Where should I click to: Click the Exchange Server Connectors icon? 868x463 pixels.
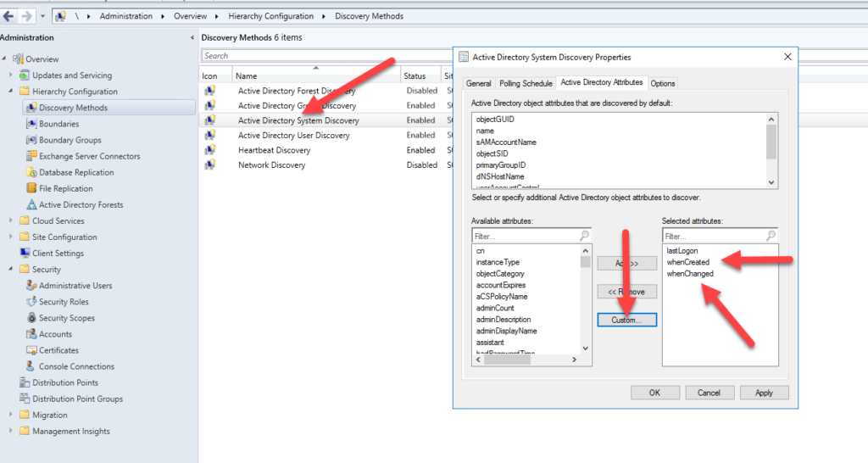pos(31,156)
